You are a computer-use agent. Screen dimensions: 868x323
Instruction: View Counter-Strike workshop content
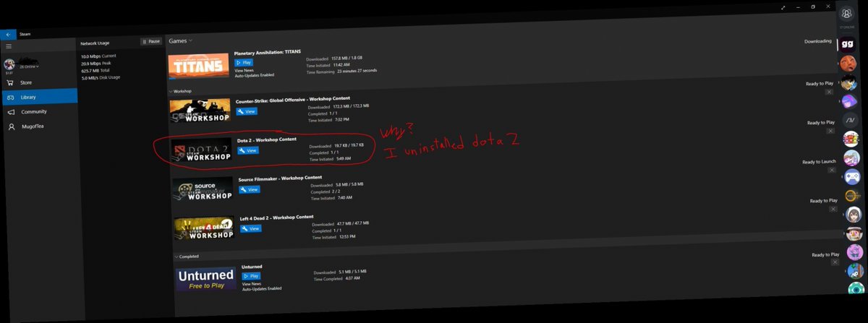(x=247, y=112)
